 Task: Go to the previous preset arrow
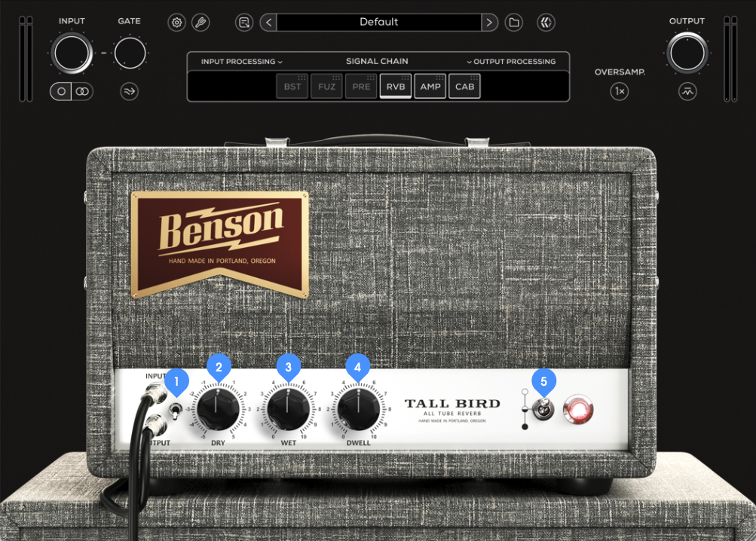coord(268,23)
